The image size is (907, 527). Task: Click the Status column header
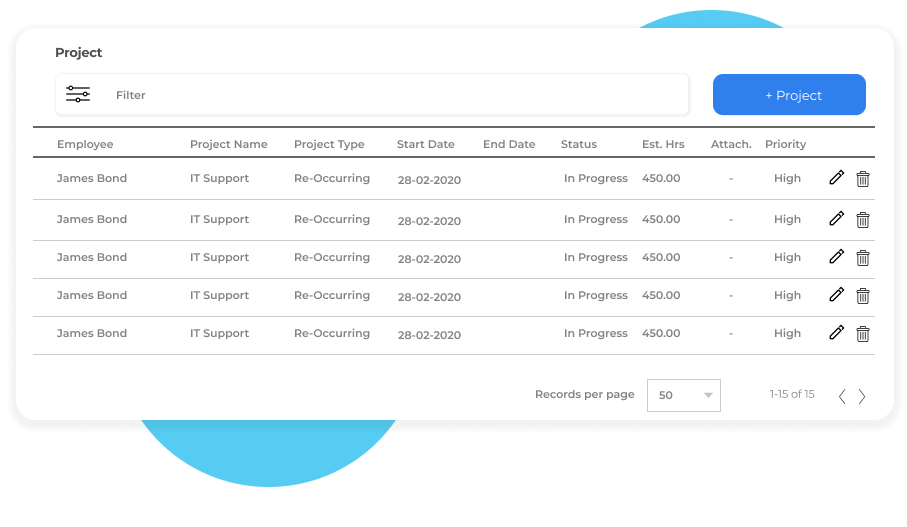pos(579,144)
